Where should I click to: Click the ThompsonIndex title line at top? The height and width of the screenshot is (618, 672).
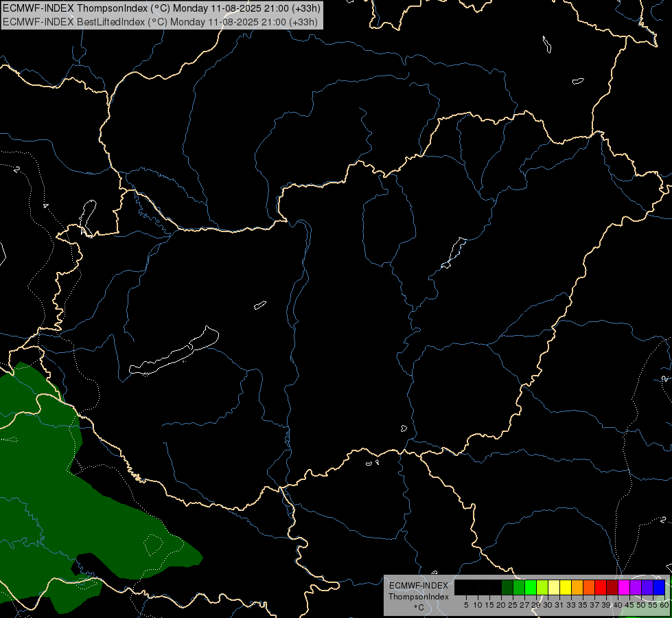pyautogui.click(x=161, y=8)
